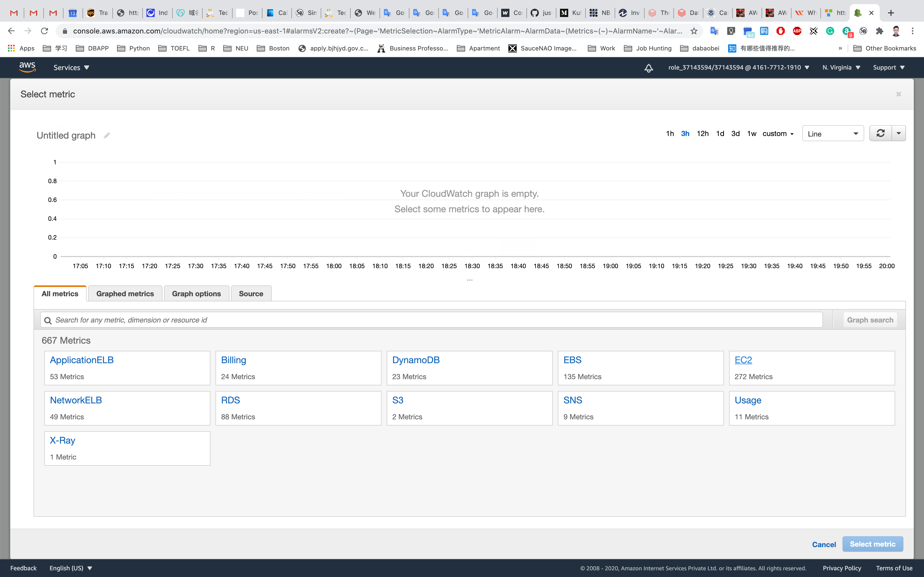
Task: Reload the browser page
Action: click(x=45, y=31)
